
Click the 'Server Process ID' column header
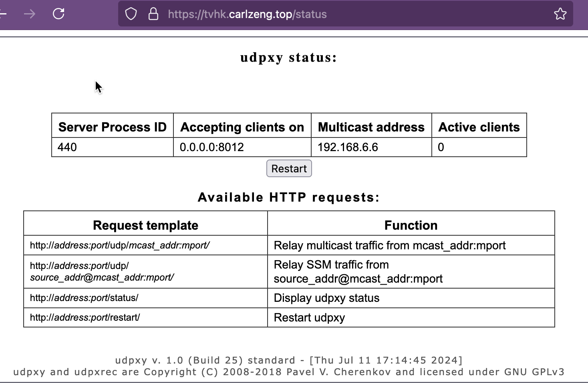coord(113,127)
